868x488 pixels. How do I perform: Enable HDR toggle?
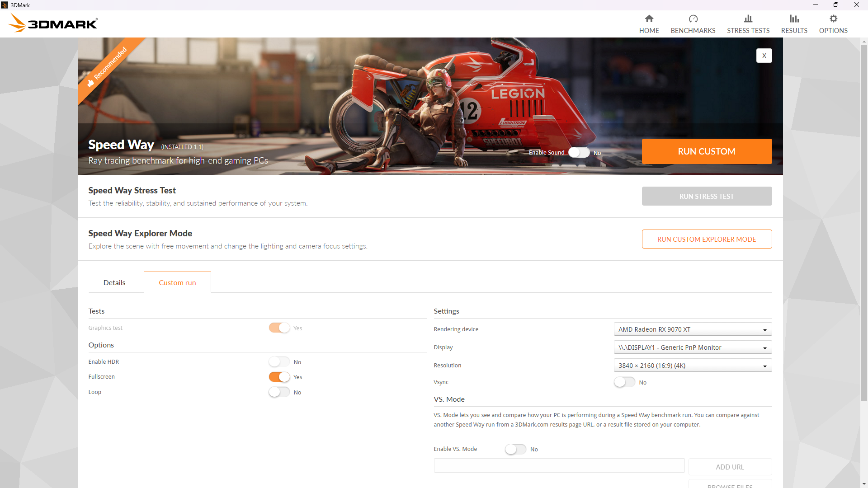coord(279,362)
